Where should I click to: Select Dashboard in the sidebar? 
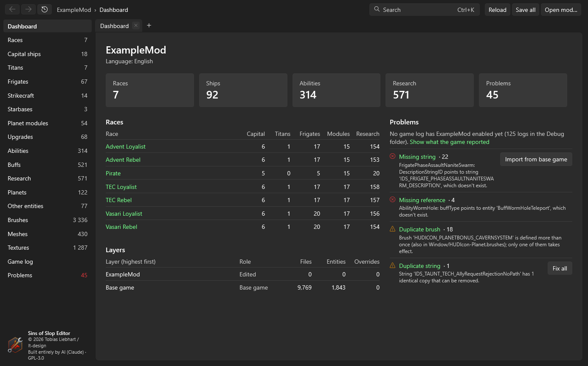coord(48,26)
